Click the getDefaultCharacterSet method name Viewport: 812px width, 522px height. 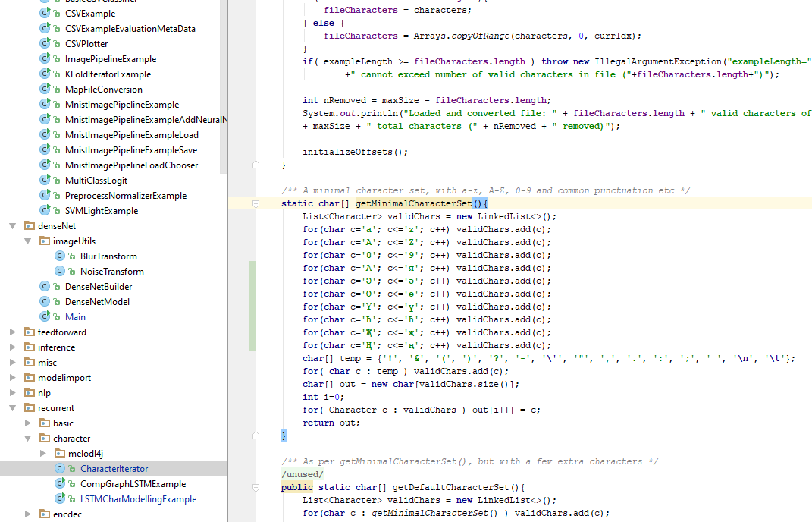[x=451, y=487]
